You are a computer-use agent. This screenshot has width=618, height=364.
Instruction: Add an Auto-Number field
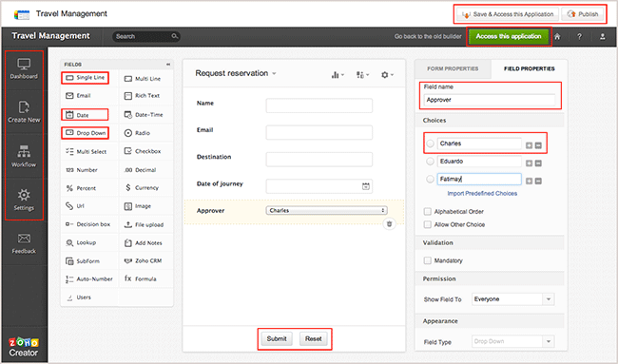point(89,278)
